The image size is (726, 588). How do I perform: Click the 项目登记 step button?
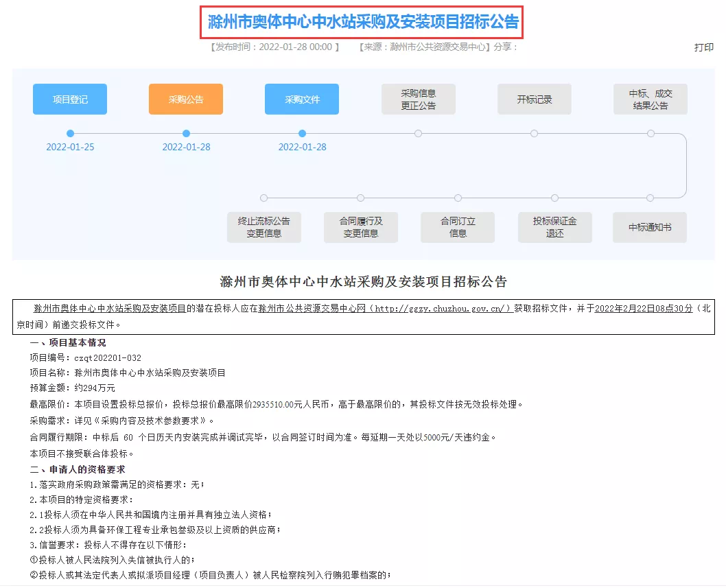coord(70,99)
